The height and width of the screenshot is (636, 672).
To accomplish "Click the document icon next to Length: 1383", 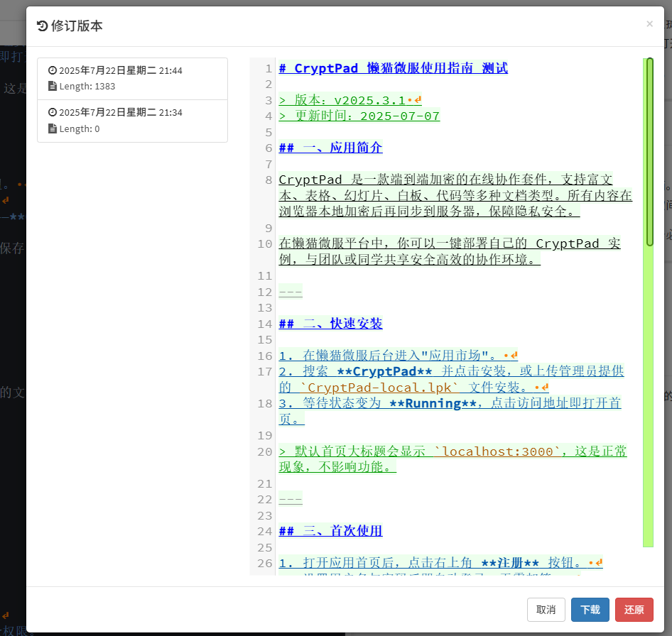I will 53,86.
